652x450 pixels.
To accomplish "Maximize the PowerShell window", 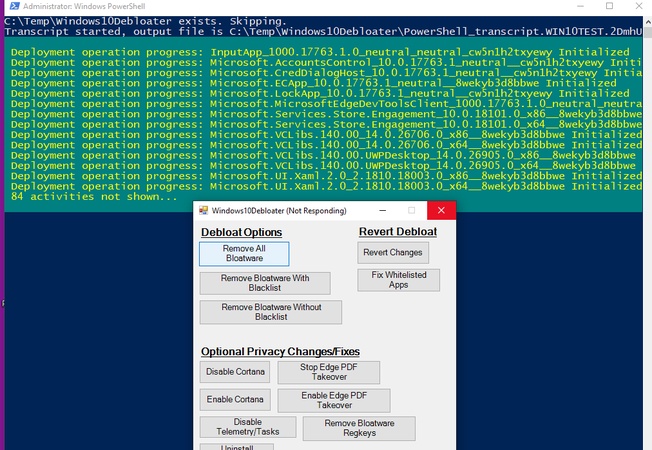I will [609, 6].
